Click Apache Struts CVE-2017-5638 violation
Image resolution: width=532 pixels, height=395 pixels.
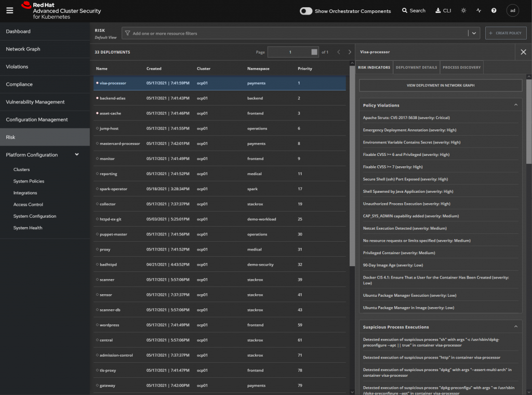point(406,117)
